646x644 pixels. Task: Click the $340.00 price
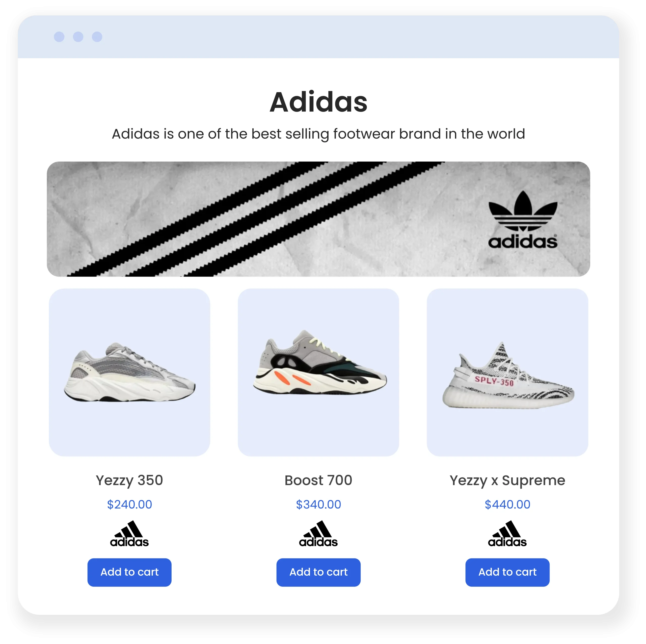coord(318,504)
